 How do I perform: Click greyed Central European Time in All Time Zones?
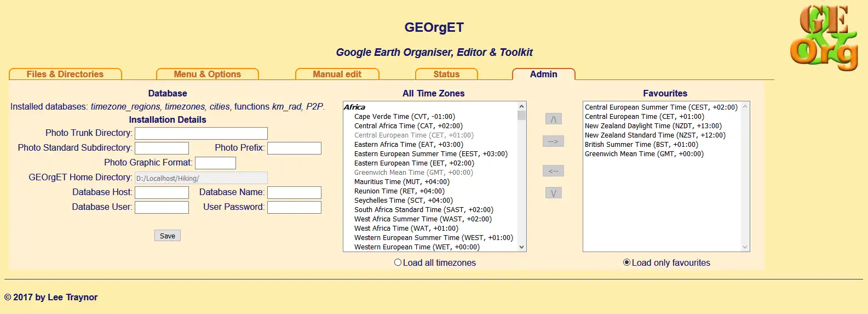(x=414, y=135)
